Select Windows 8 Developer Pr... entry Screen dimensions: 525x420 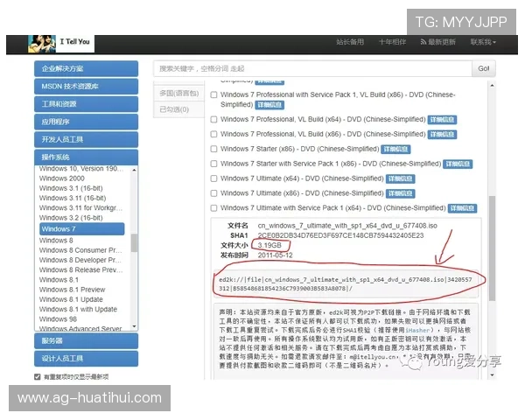(80, 260)
